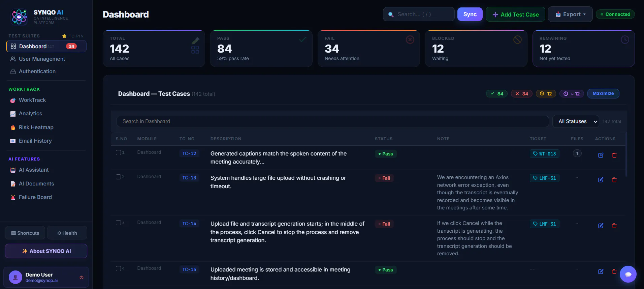Open ticket LMF-31 for TC-13
The height and width of the screenshot is (289, 644).
click(x=545, y=178)
